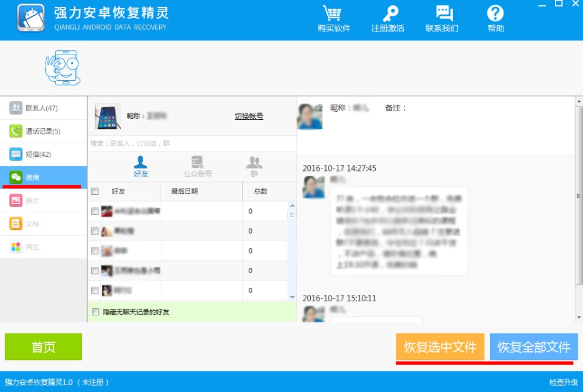Switch to the 群 groups tab
This screenshot has height=392, width=583.
point(253,166)
